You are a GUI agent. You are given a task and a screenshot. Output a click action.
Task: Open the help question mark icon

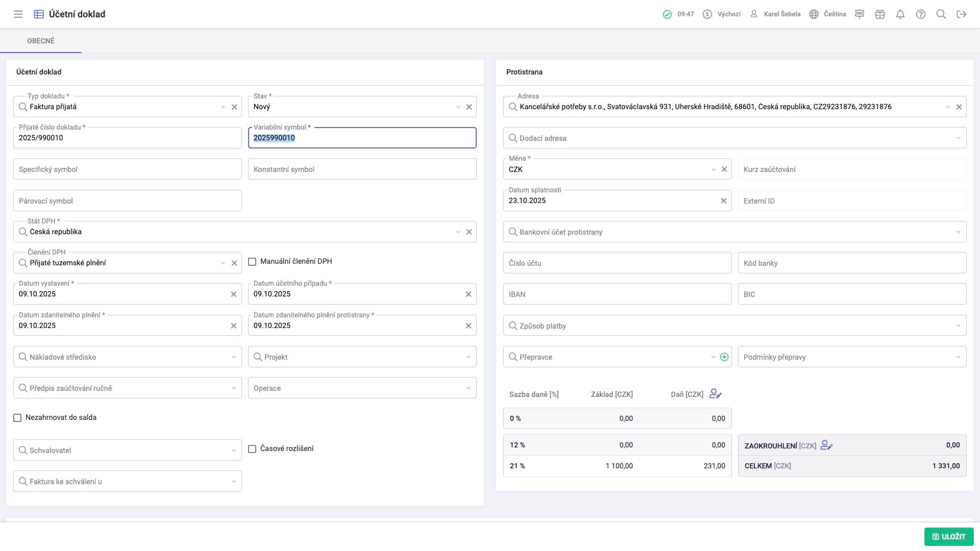(921, 14)
